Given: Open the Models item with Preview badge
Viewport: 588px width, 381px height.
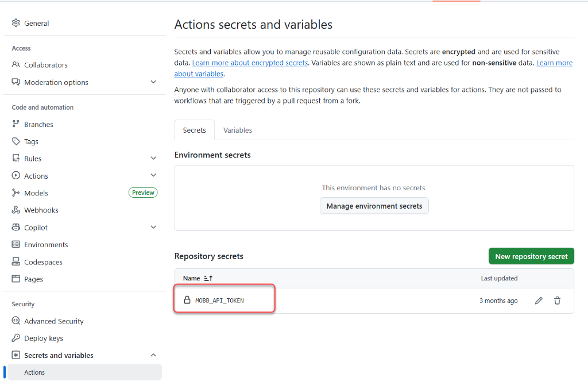Looking at the screenshot, I should click(36, 193).
